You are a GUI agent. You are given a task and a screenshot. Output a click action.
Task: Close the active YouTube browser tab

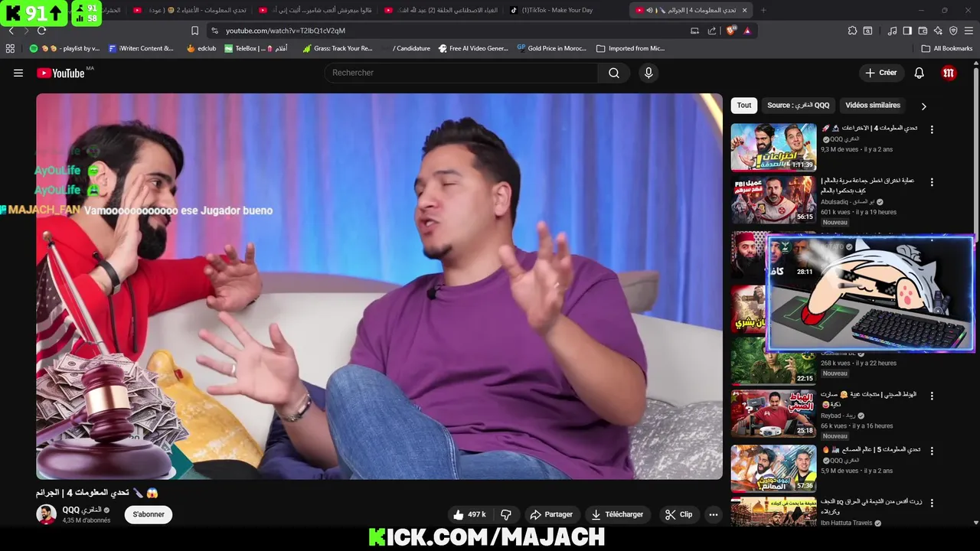click(744, 10)
